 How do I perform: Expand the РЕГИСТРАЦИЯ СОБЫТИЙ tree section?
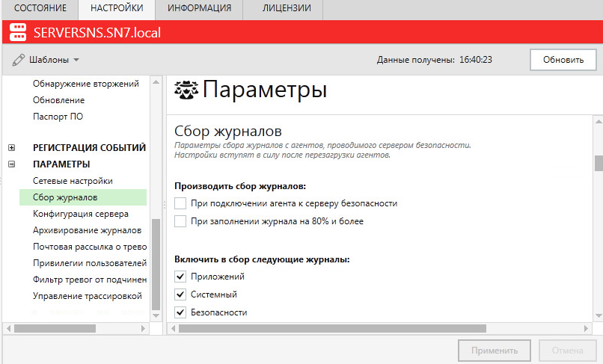[12, 147]
